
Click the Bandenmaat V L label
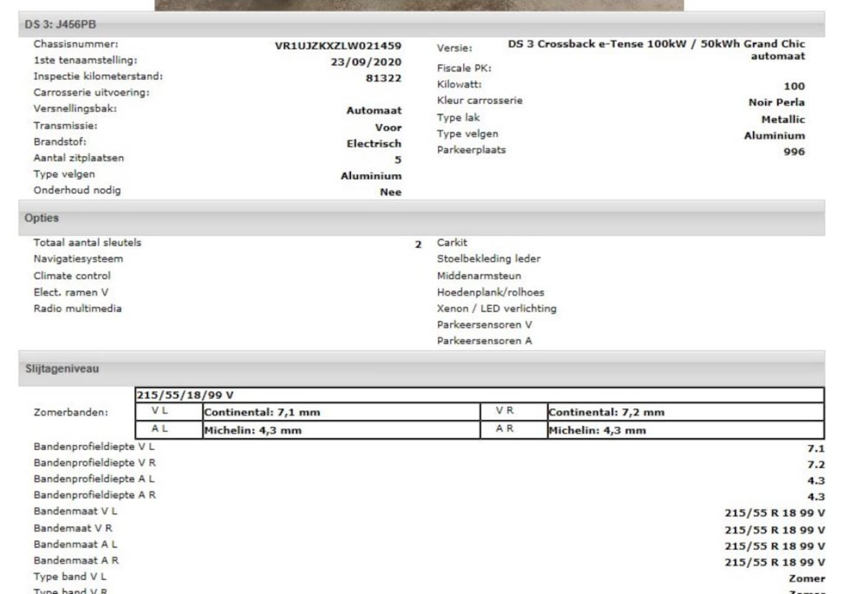tap(75, 511)
